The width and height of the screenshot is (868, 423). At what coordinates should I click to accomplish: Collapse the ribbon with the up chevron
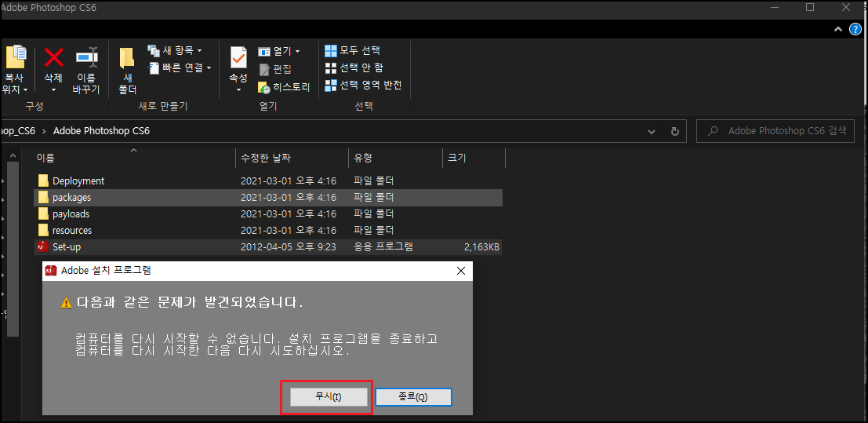point(838,29)
